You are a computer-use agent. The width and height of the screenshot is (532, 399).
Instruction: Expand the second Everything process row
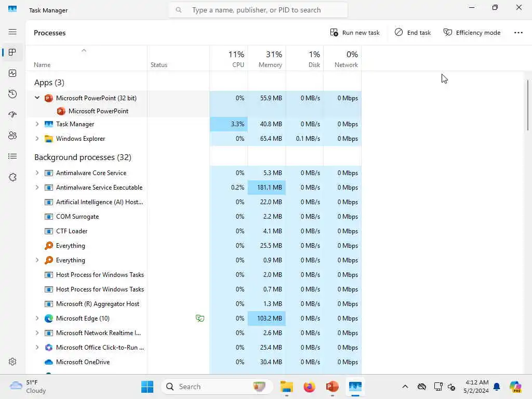(x=37, y=260)
